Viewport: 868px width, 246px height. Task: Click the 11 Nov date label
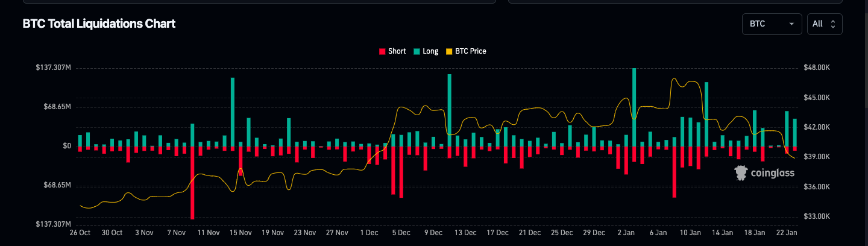209,232
